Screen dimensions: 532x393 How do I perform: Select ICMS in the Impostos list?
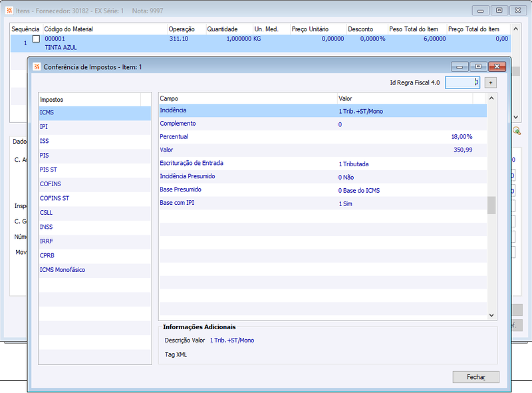(x=95, y=112)
